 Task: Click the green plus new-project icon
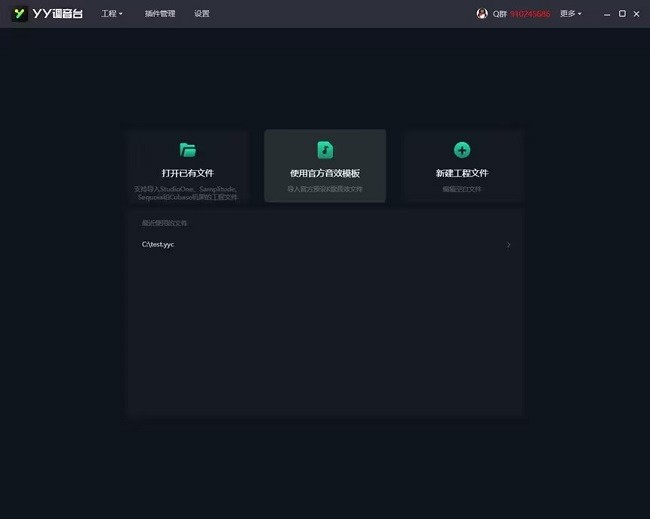coord(462,150)
